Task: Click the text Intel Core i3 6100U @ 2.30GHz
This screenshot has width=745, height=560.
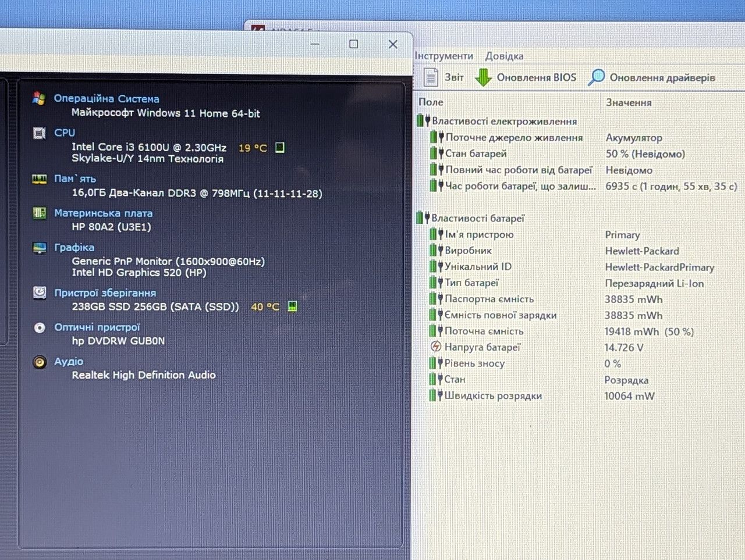Action: coord(149,147)
